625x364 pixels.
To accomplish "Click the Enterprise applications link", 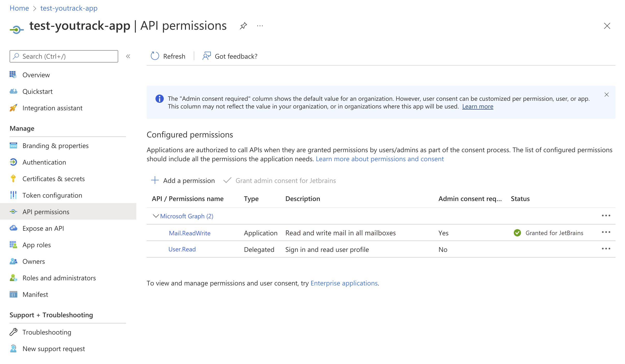I will [x=344, y=283].
